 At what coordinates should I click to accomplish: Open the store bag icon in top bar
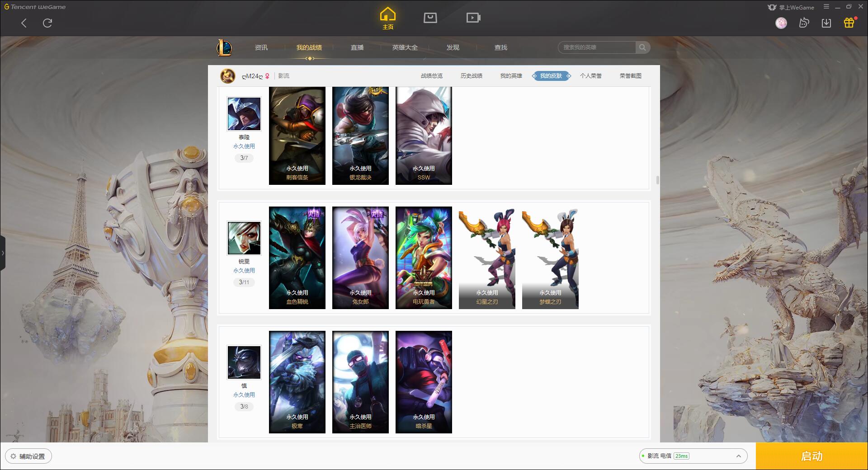click(430, 18)
